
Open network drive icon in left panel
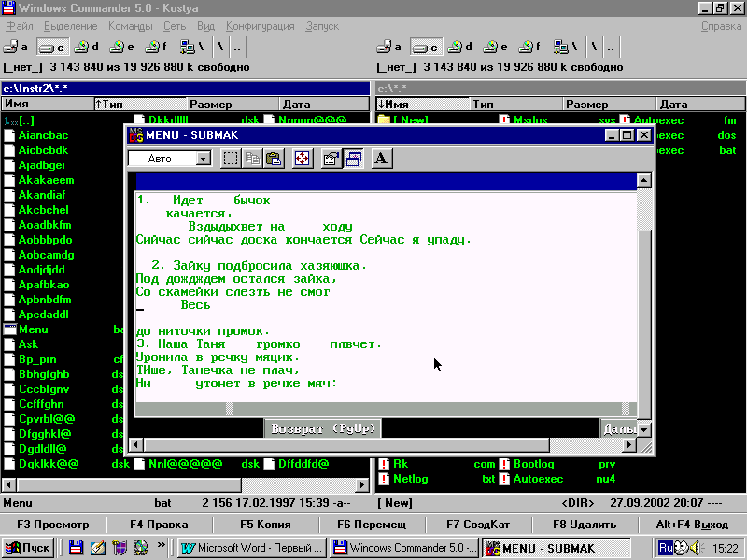click(x=192, y=47)
